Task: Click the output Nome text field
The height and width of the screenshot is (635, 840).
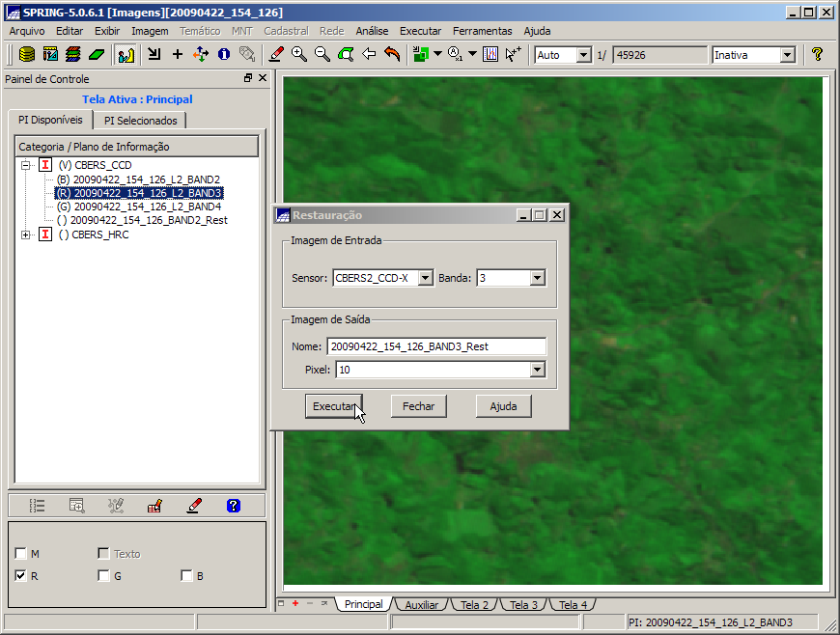Action: (436, 346)
